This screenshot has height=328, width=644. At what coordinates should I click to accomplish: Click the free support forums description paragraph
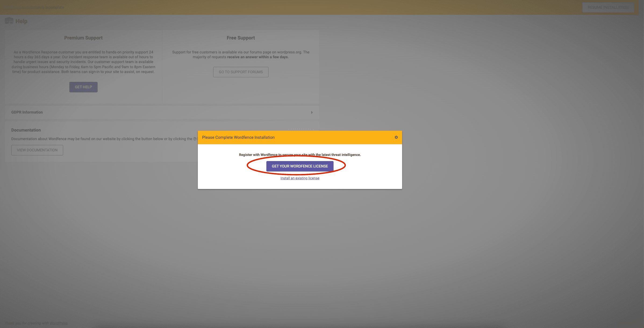coord(241,54)
